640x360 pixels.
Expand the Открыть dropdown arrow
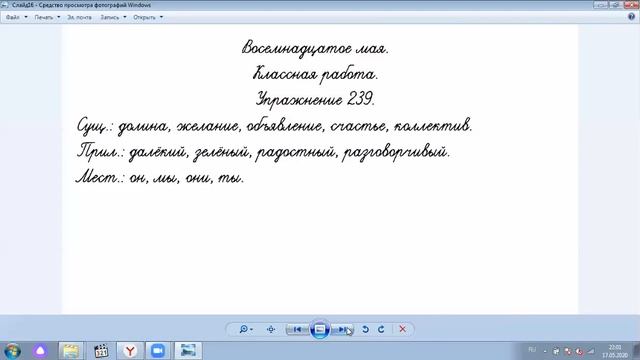tap(161, 17)
